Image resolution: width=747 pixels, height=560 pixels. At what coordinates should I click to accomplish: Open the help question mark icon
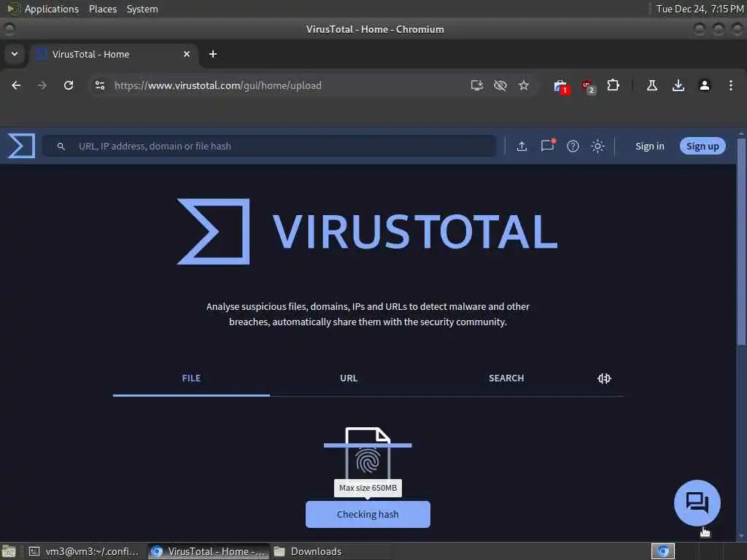tap(573, 146)
